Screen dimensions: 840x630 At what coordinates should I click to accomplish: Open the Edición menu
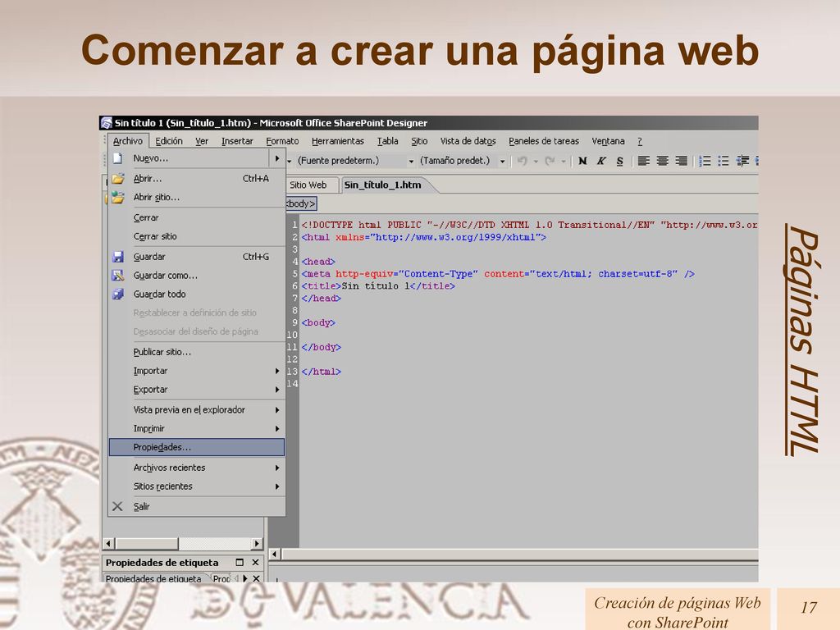(169, 141)
